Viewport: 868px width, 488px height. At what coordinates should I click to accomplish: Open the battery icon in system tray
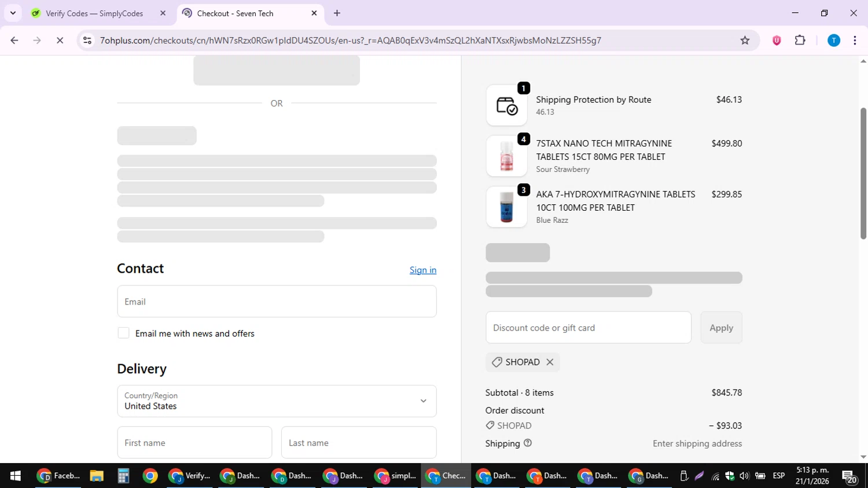coord(760,476)
